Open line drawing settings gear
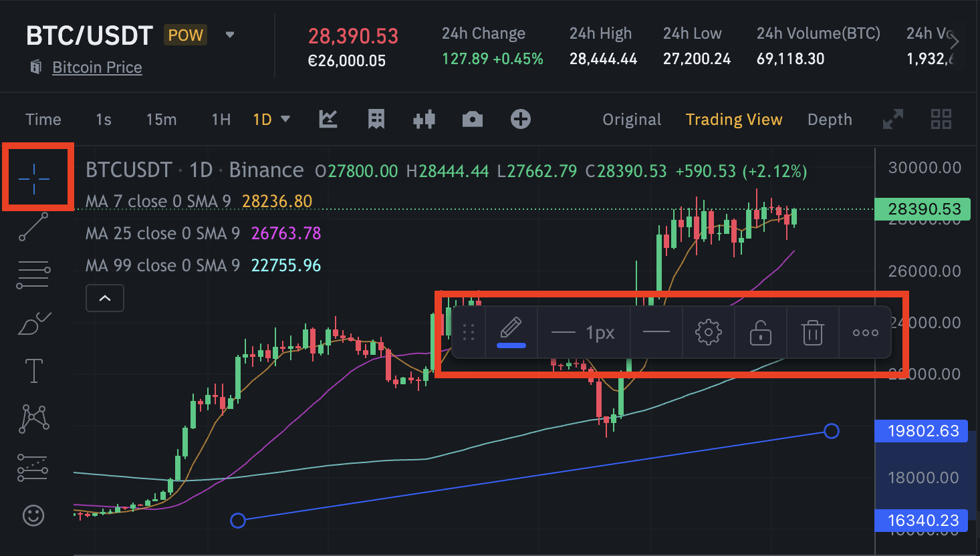Image resolution: width=980 pixels, height=556 pixels. 709,332
